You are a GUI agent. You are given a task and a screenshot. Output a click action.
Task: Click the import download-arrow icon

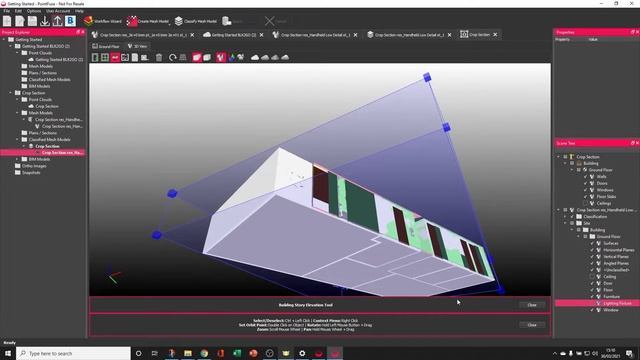[x=45, y=21]
